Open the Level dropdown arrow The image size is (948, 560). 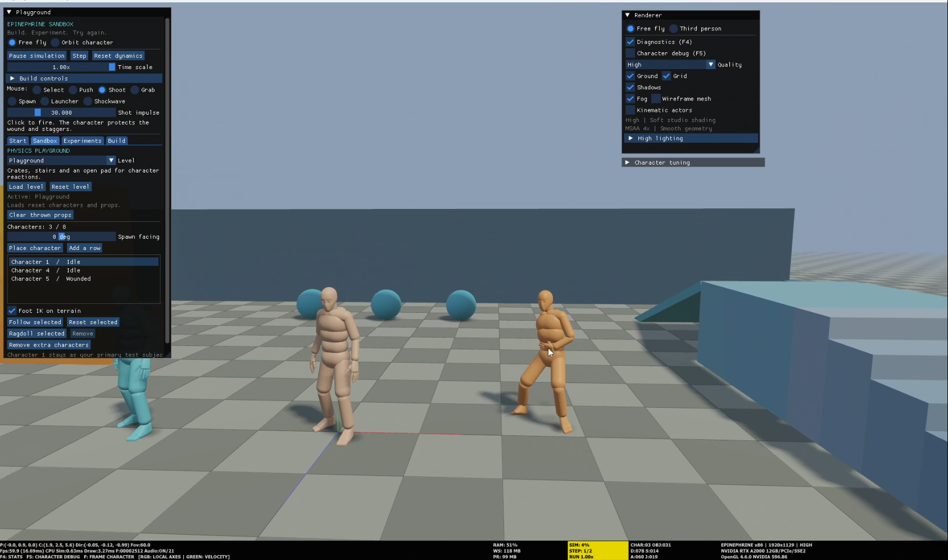tap(111, 161)
